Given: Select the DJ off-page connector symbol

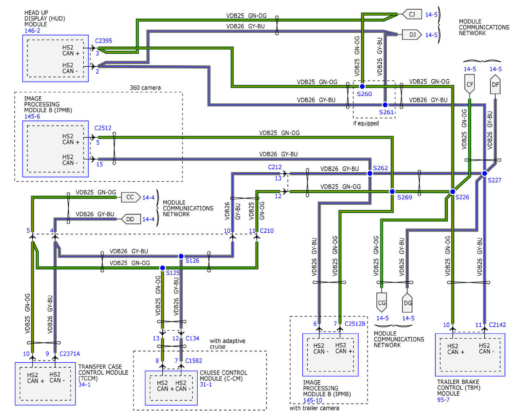Looking at the screenshot, I should 411,34.
